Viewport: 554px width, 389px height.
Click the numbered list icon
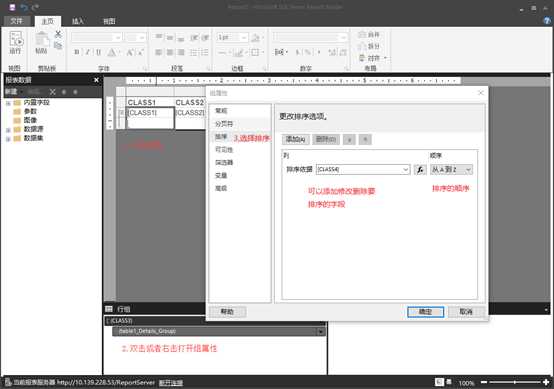point(205,53)
